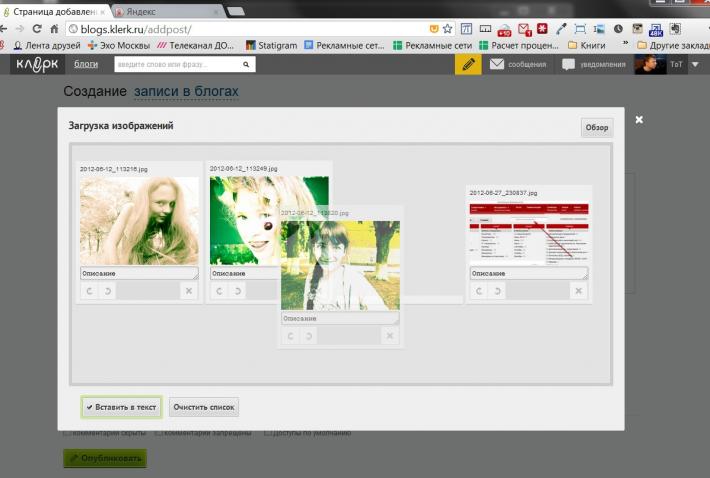Viewport: 710px width, 478px height.
Task: Click the search magnifier in site header
Action: (246, 64)
